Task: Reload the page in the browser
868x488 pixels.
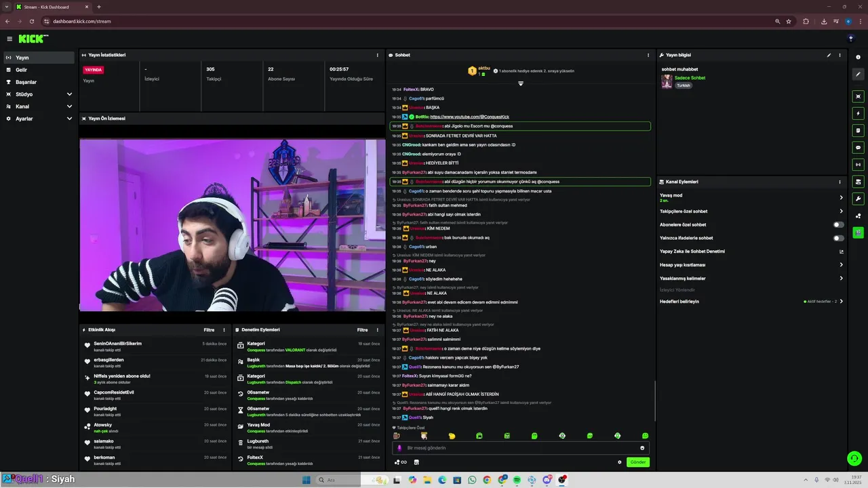Action: point(31,21)
